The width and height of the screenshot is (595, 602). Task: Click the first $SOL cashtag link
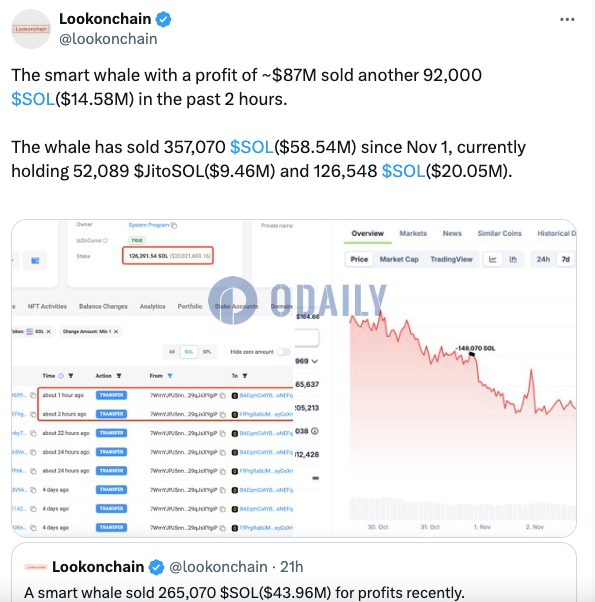(33, 99)
